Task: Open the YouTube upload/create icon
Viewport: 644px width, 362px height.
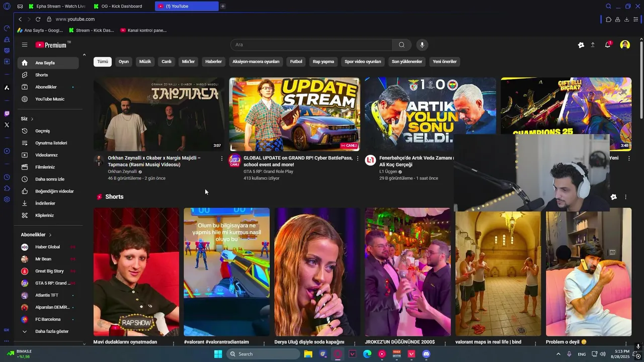Action: (593, 45)
